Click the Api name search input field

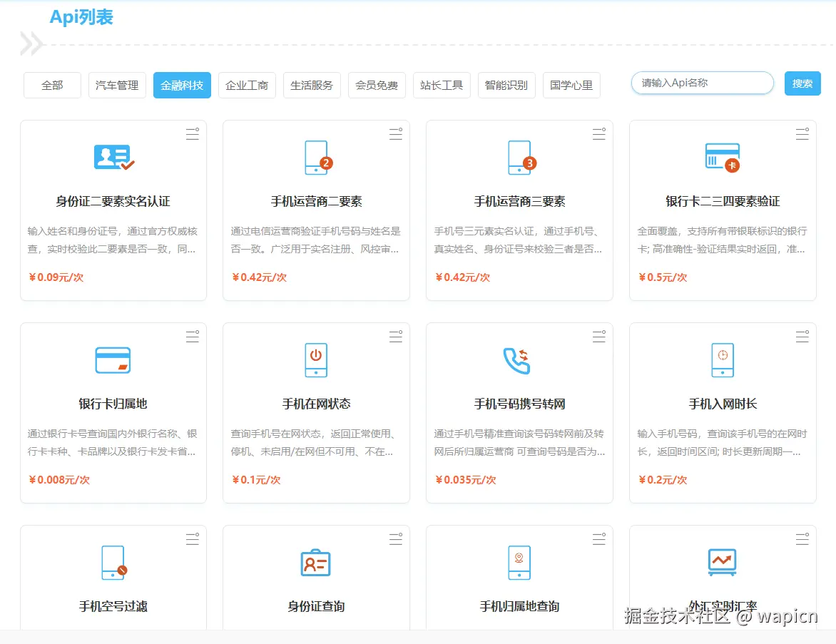pos(701,83)
